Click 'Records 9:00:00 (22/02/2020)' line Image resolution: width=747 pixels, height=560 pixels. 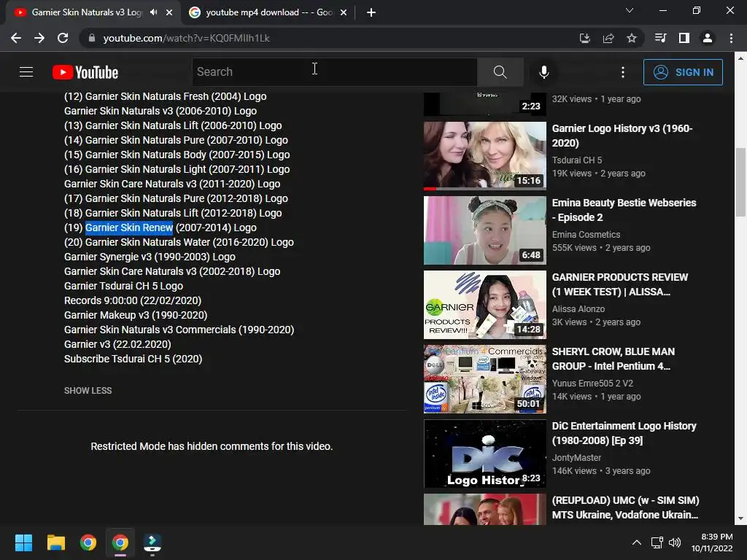pos(133,300)
